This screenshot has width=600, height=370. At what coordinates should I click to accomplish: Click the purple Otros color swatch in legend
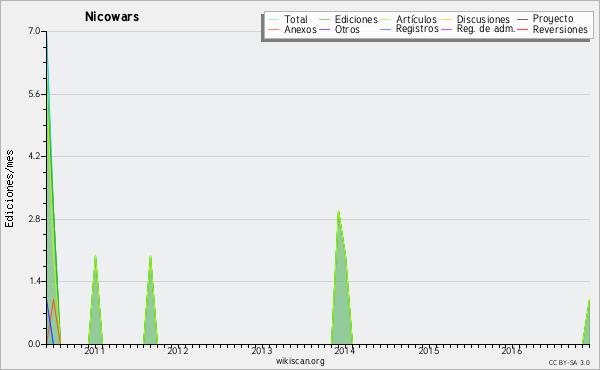pos(324,29)
